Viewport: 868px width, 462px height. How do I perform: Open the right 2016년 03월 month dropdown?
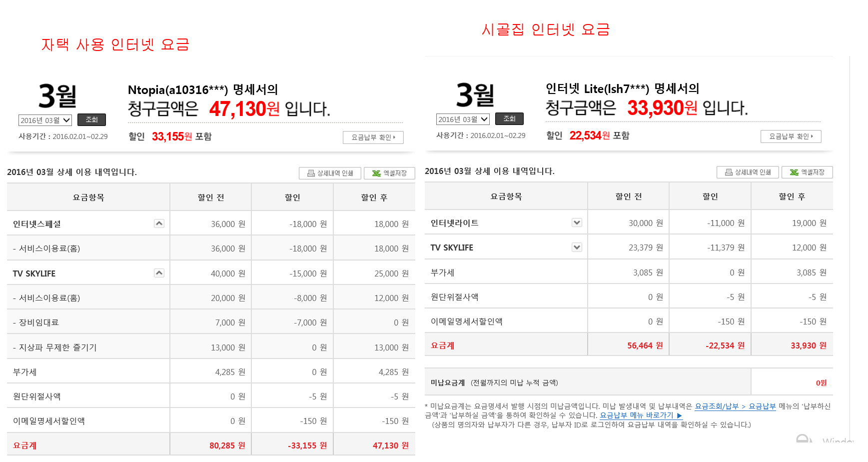pos(463,119)
